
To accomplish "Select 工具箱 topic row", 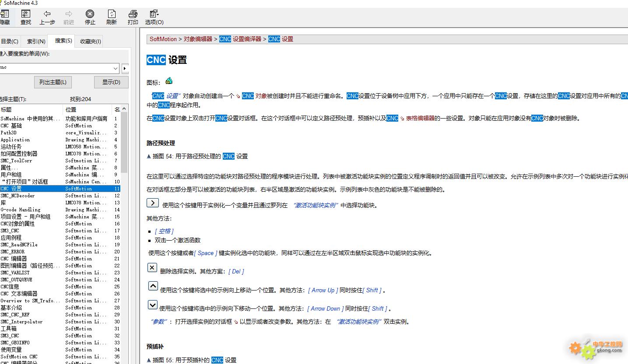I will (60, 329).
